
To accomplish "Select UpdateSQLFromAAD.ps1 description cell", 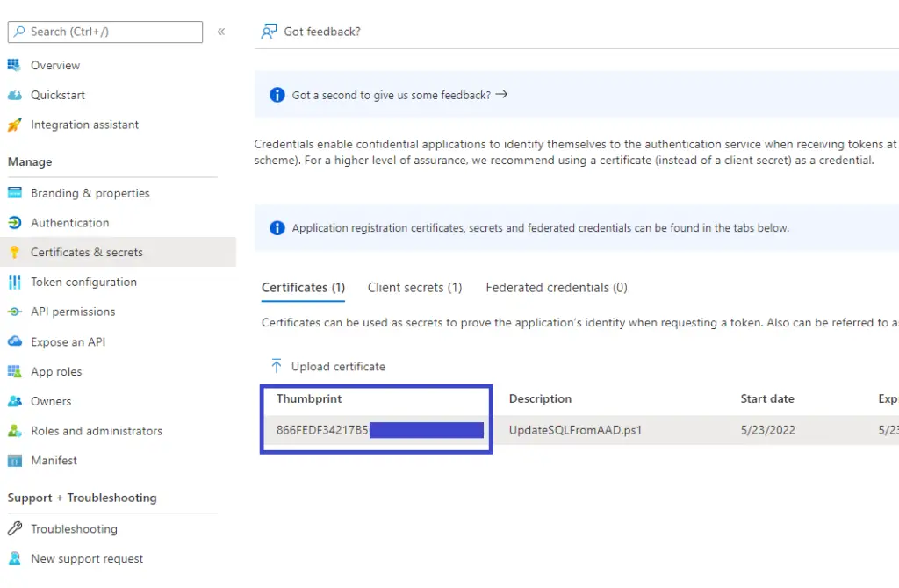I will tap(575, 430).
